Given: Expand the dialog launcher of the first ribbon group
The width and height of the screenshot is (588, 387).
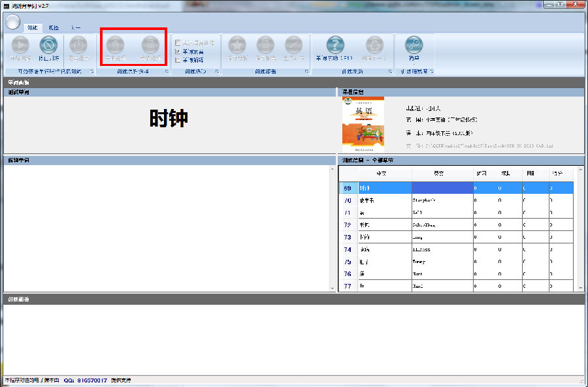Looking at the screenshot, I should [x=92, y=72].
